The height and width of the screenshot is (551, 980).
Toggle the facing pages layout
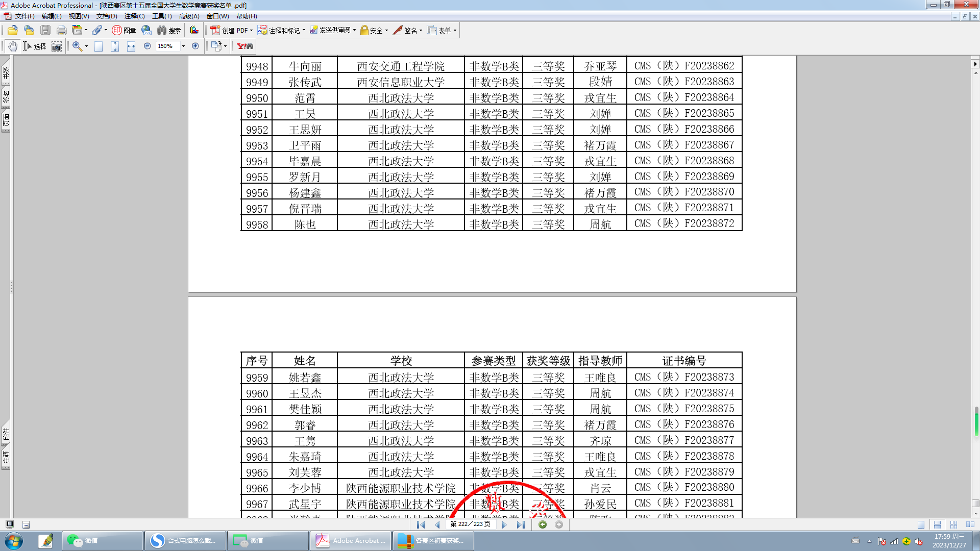pos(970,524)
